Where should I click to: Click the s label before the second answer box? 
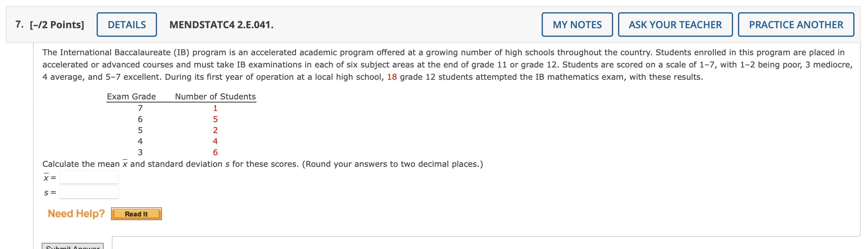pos(47,192)
